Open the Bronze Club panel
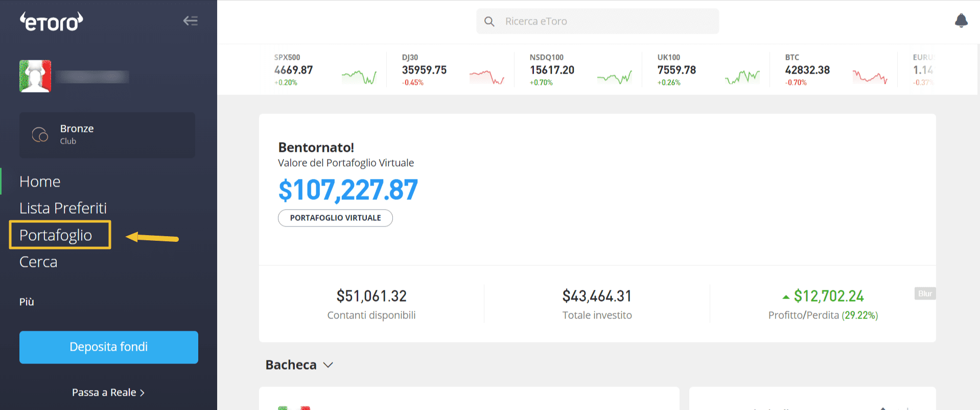Screen dimensions: 980x410 pos(107,135)
